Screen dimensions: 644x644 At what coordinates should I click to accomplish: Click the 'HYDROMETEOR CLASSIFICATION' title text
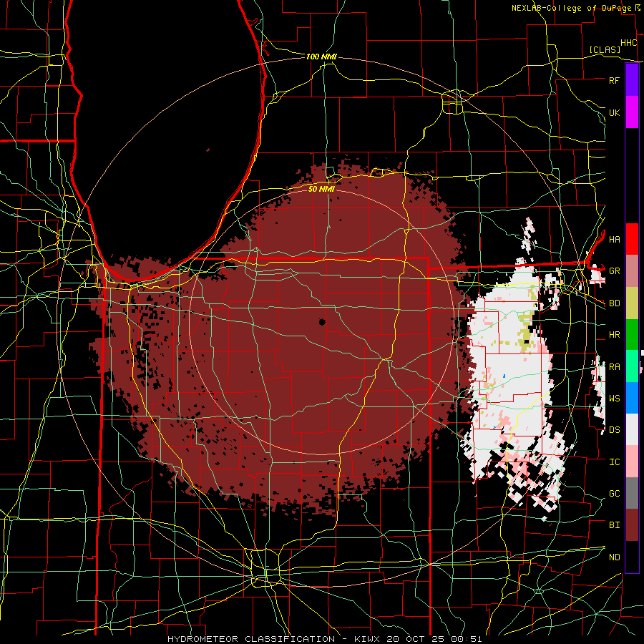[x=251, y=639]
